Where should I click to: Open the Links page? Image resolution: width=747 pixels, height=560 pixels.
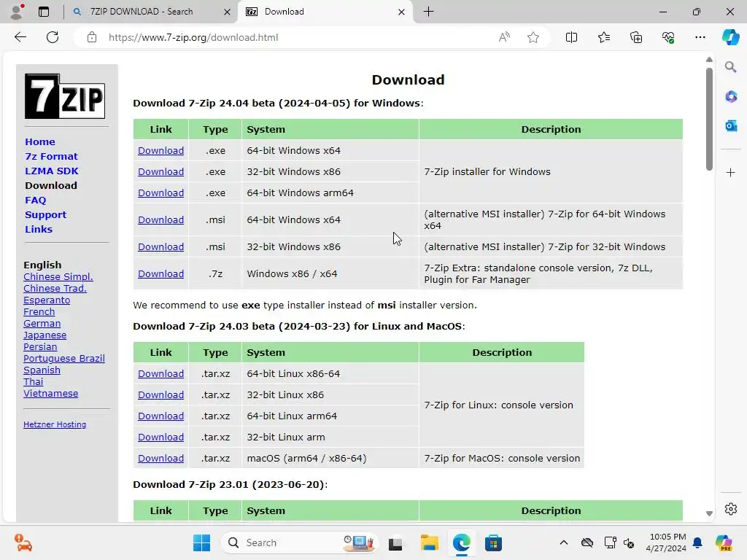39,229
